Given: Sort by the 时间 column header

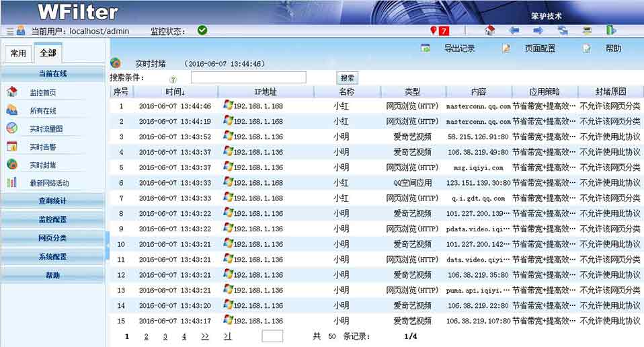Looking at the screenshot, I should point(175,91).
